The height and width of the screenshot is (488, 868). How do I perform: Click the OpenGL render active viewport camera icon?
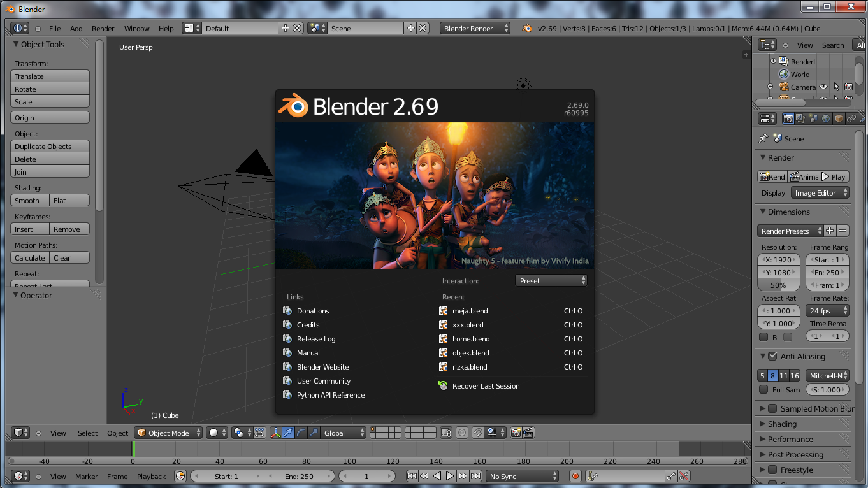click(x=516, y=433)
